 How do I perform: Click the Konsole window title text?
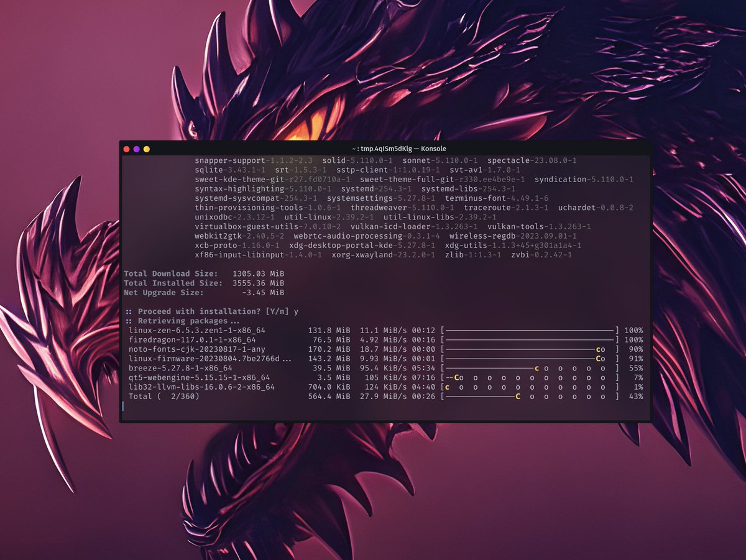(x=398, y=149)
